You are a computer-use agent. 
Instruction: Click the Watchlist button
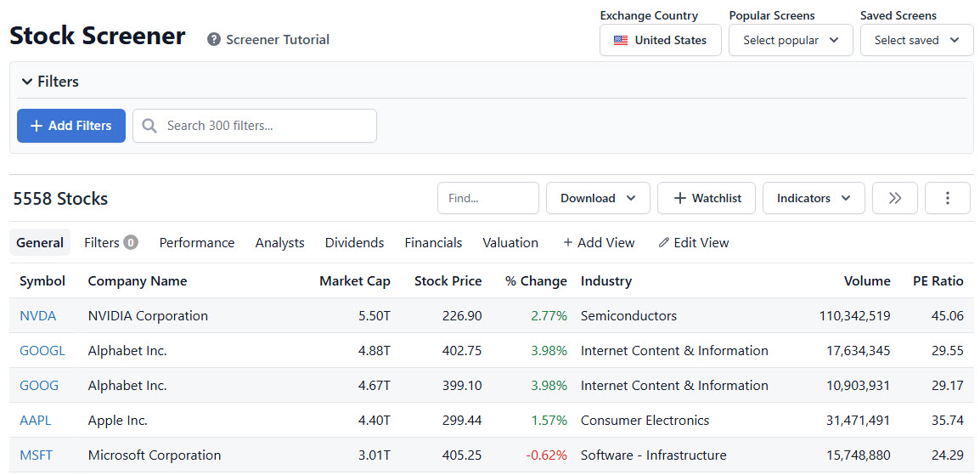pyautogui.click(x=707, y=198)
